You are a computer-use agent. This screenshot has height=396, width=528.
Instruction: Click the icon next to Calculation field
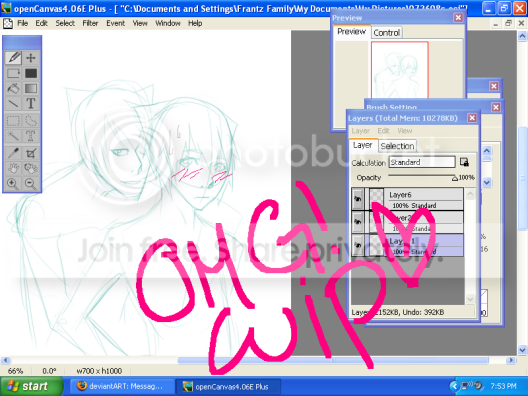click(464, 162)
